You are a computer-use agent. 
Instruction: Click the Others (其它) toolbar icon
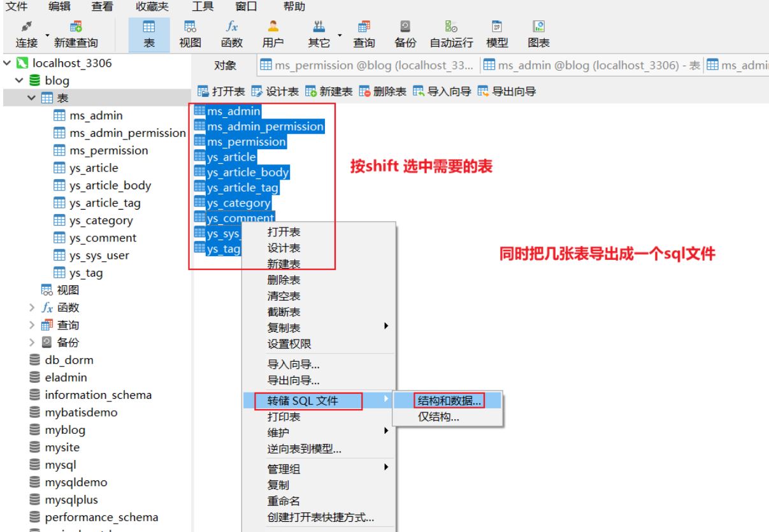(x=318, y=28)
